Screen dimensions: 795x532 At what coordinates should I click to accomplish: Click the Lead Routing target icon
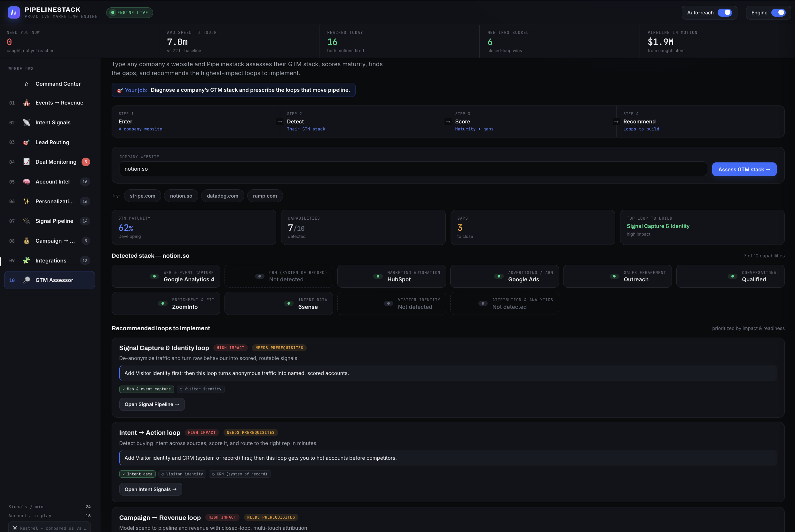27,142
